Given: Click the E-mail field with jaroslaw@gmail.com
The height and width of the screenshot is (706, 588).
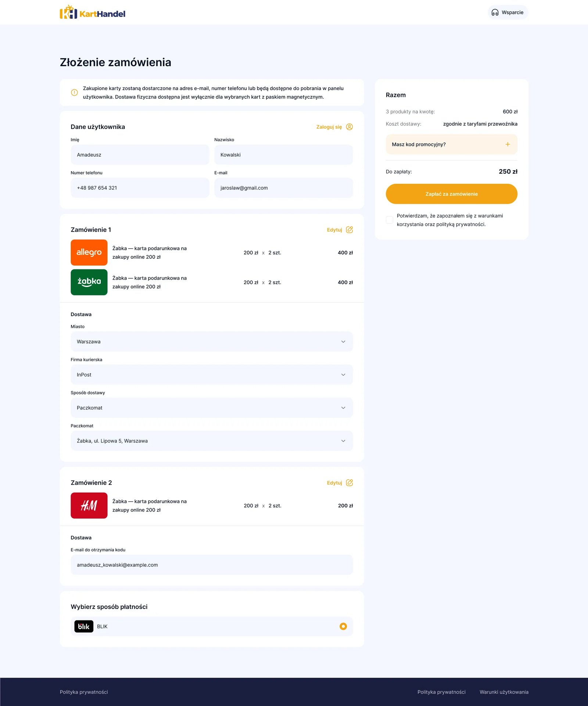Looking at the screenshot, I should point(284,188).
